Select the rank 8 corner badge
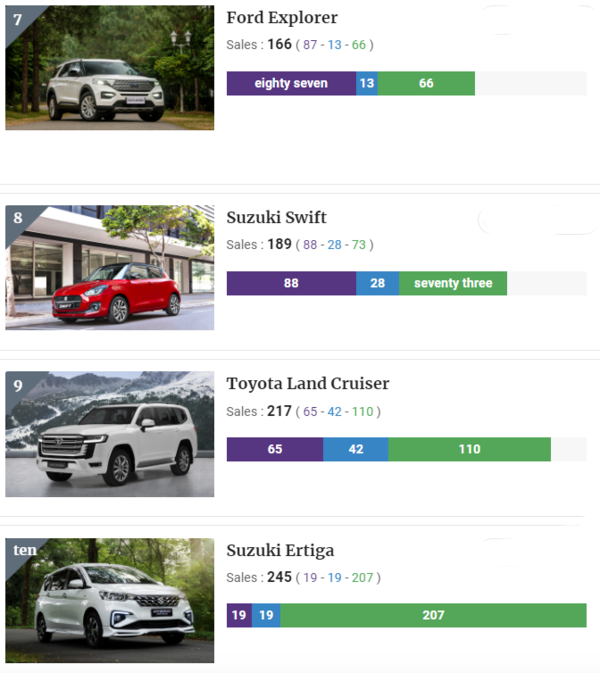Screen dimensions: 600x673 point(18,218)
